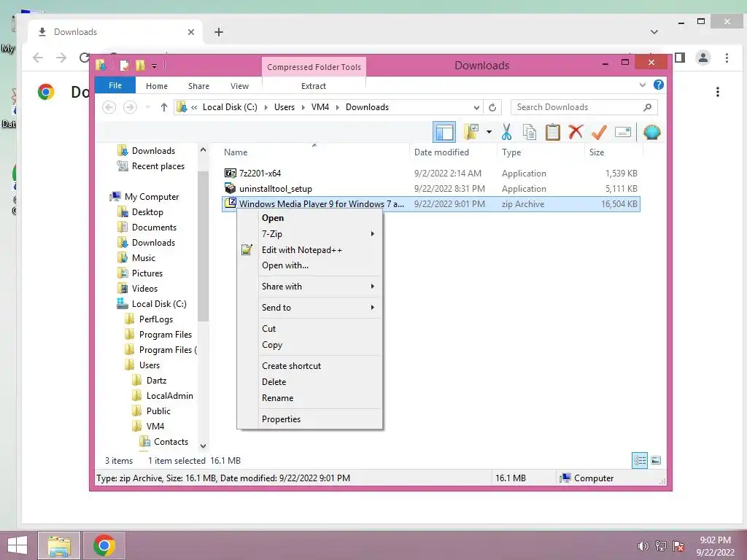This screenshot has height=560, width=747.
Task: Toggle the navigation pane toolbar button
Action: click(444, 133)
